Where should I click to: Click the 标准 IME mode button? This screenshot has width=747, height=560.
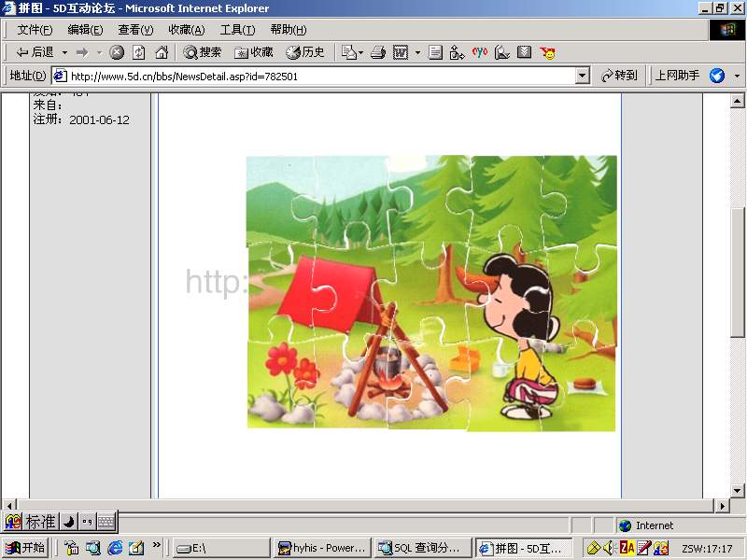pos(40,522)
